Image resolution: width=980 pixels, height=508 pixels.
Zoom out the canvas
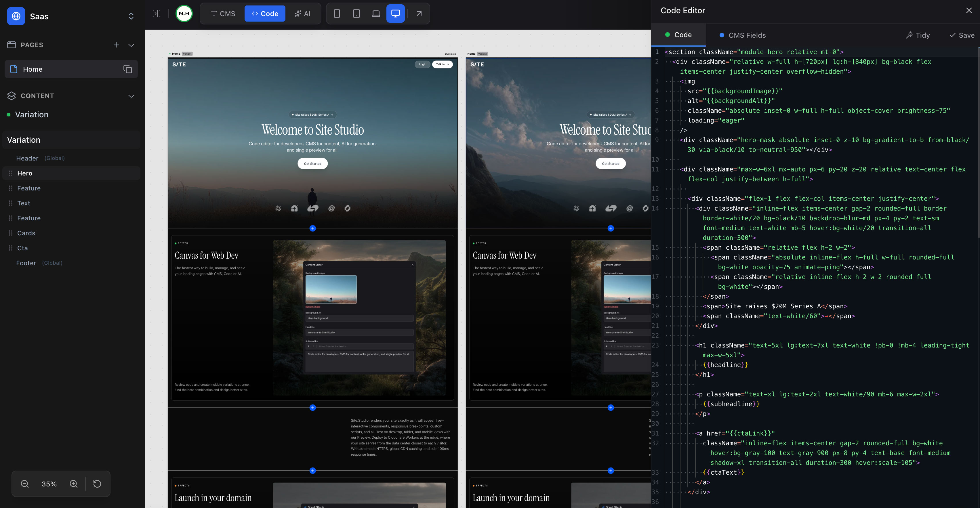[25, 484]
